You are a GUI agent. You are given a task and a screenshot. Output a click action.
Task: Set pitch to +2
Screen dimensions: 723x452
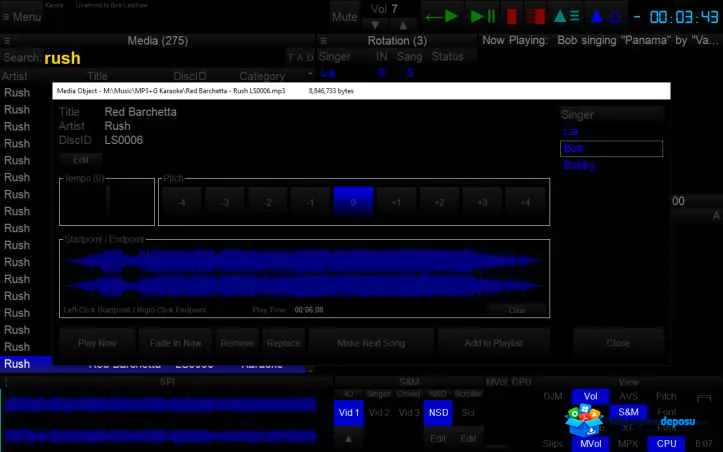tap(439, 202)
